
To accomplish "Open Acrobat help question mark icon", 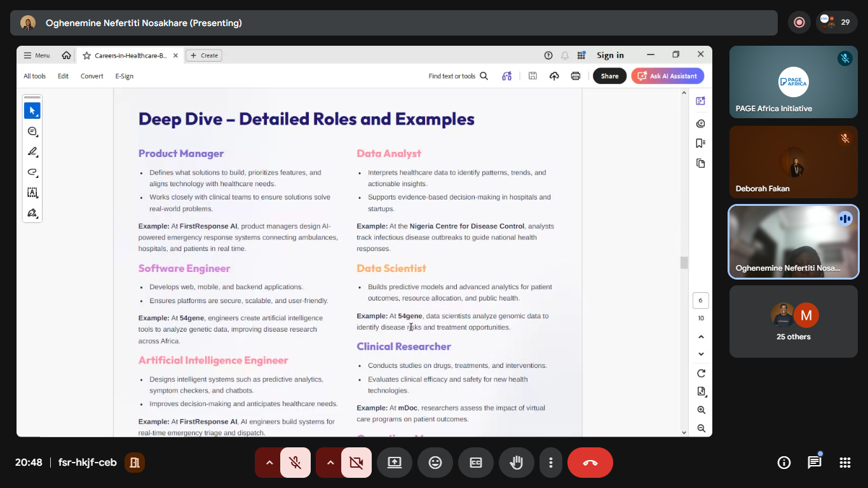I will 548,55.
